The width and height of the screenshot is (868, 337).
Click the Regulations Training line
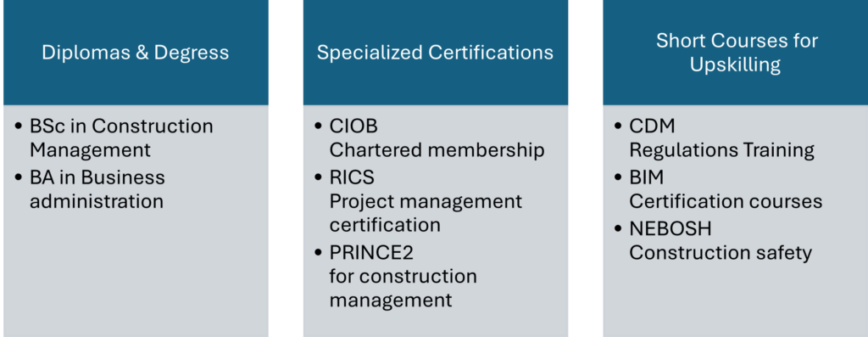[722, 150]
